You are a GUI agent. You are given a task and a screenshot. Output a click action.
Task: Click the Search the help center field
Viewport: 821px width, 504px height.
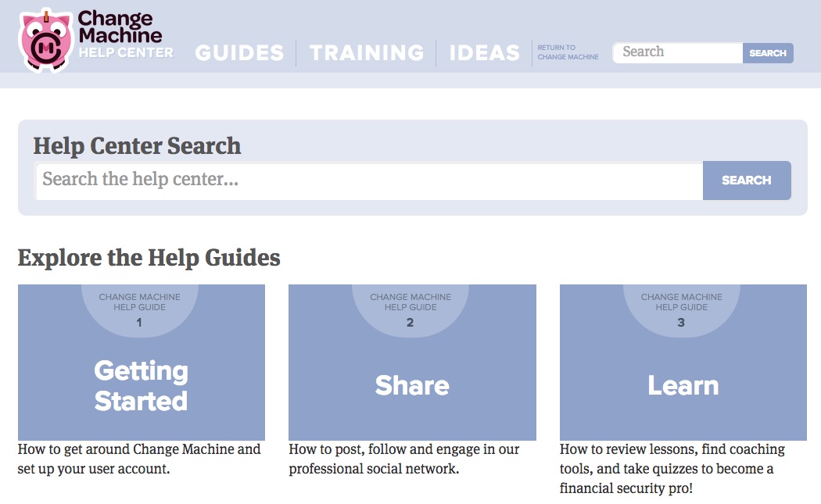click(x=369, y=181)
